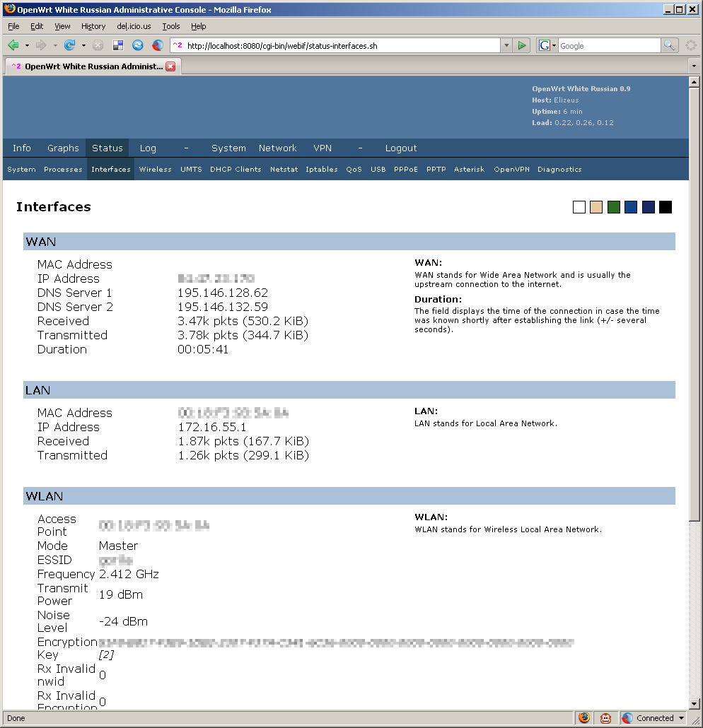The height and width of the screenshot is (728, 703).
Task: Click the del.icio.us bookmarks toolbar icon
Action: (118, 45)
